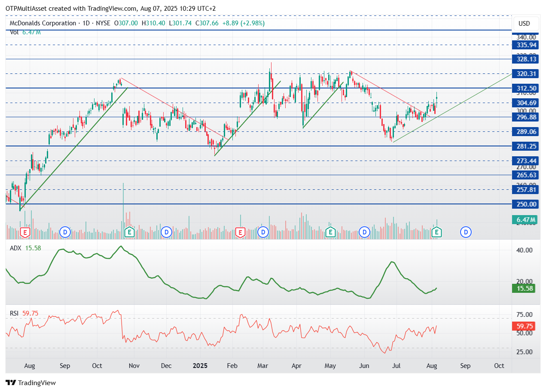Click the TradingView logo at bottom left
Viewport: 546px width, 392px height.
pyautogui.click(x=31, y=383)
